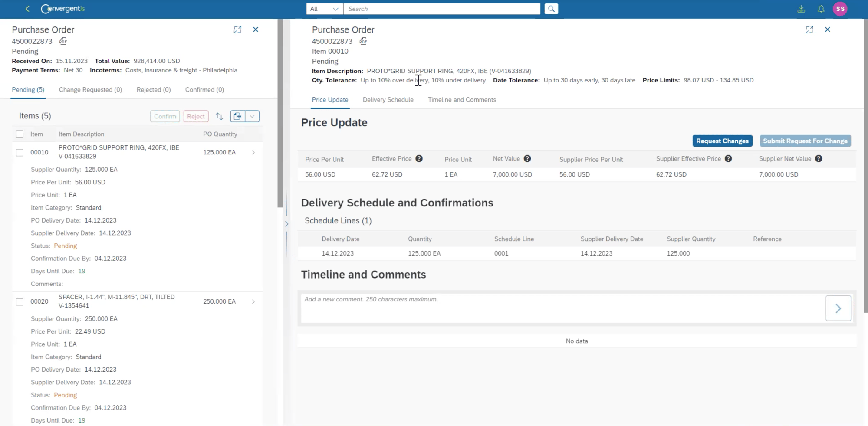Open the PDF for purchase order 4500022873
This screenshot has width=868, height=426.
tap(63, 41)
